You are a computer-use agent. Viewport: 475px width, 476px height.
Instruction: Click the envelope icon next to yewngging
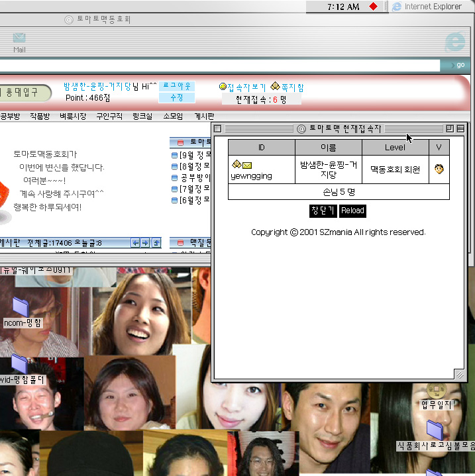click(x=247, y=165)
